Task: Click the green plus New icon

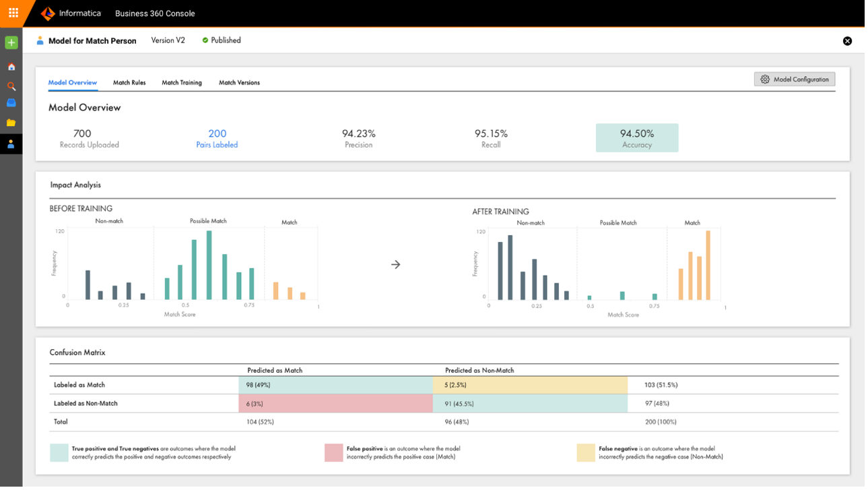Action: click(x=11, y=42)
